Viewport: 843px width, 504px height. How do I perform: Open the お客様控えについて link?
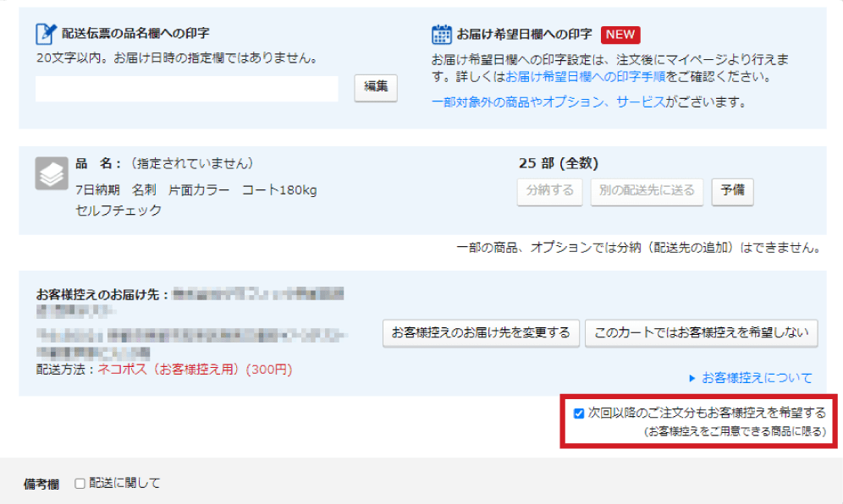pyautogui.click(x=757, y=378)
